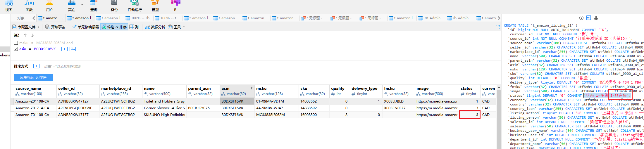
Task: Uncheck the asin filter checkbox
Action: [x=16, y=49]
